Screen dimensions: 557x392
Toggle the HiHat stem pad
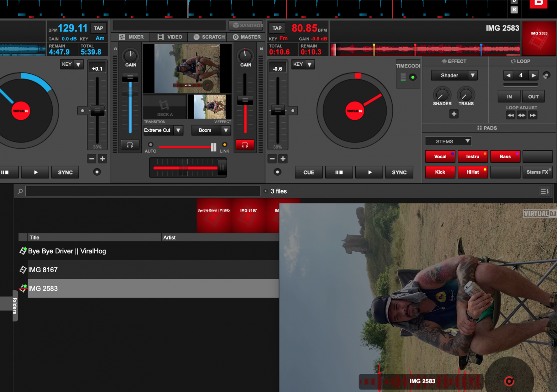[473, 172]
